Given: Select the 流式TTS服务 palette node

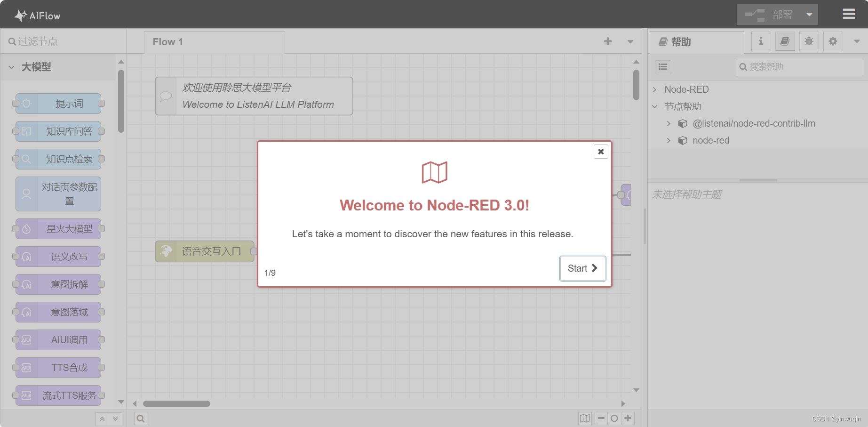Looking at the screenshot, I should [x=58, y=395].
